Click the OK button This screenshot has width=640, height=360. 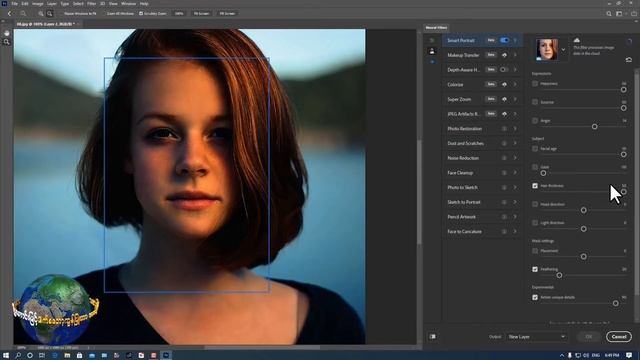pyautogui.click(x=589, y=337)
